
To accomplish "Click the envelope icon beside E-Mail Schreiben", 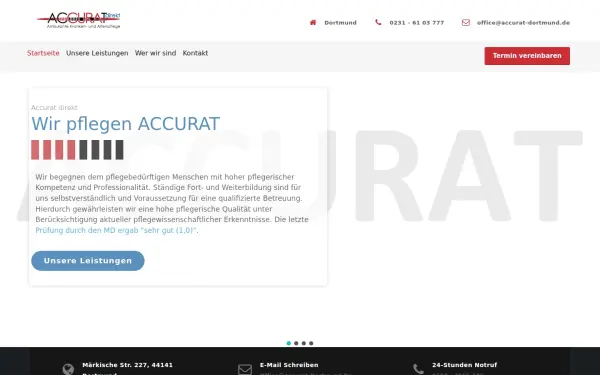I will tap(245, 369).
